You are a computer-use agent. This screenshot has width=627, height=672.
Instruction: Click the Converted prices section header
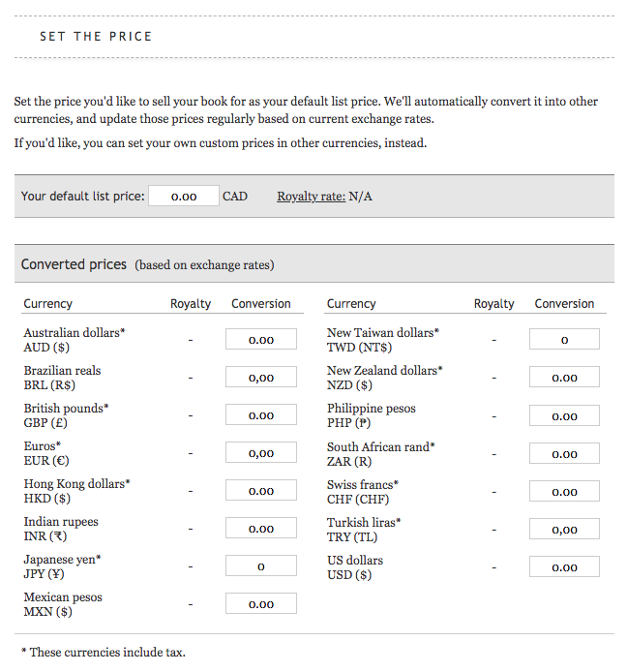[74, 264]
